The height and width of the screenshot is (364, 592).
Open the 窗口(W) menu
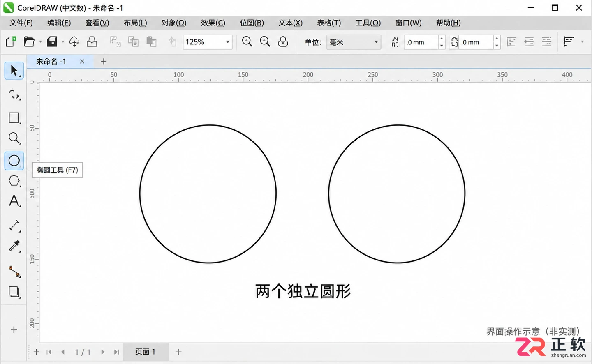408,23
